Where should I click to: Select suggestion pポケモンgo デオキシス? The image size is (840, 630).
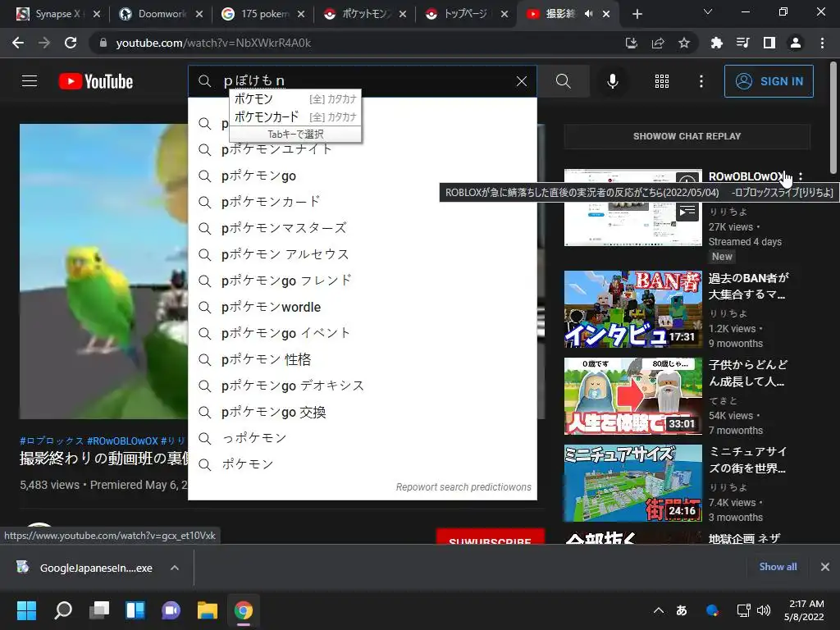(362, 386)
